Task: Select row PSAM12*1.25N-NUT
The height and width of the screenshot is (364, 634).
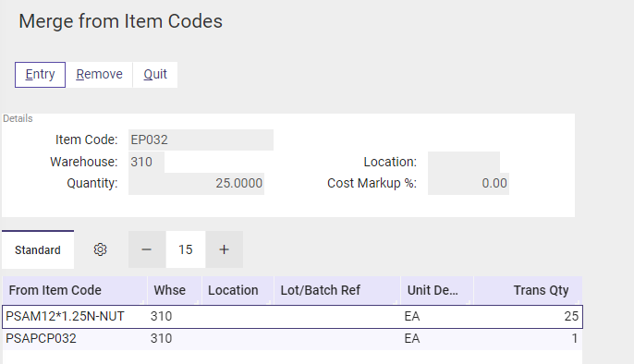Action: click(292, 317)
